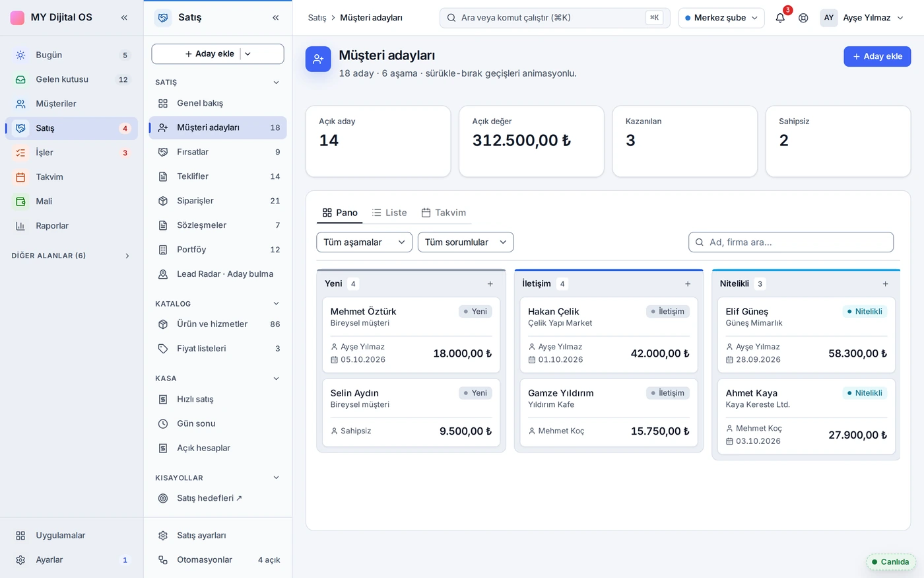Switch to the Pano view tab

tap(340, 213)
